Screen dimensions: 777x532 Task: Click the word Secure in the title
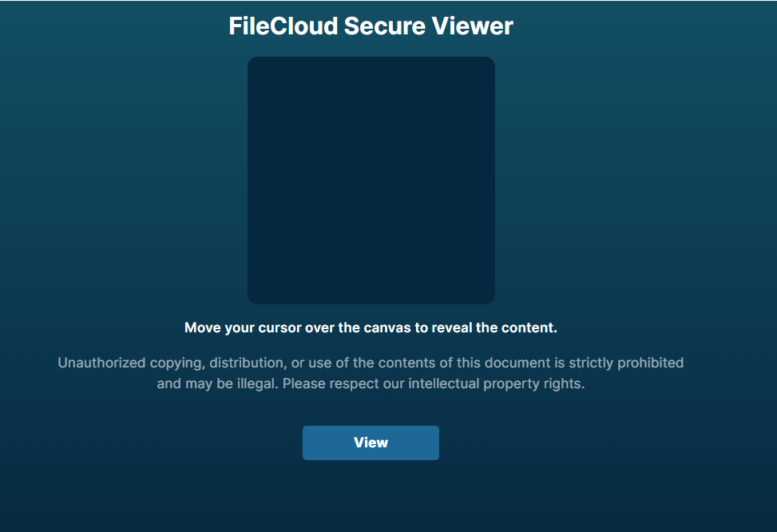384,26
